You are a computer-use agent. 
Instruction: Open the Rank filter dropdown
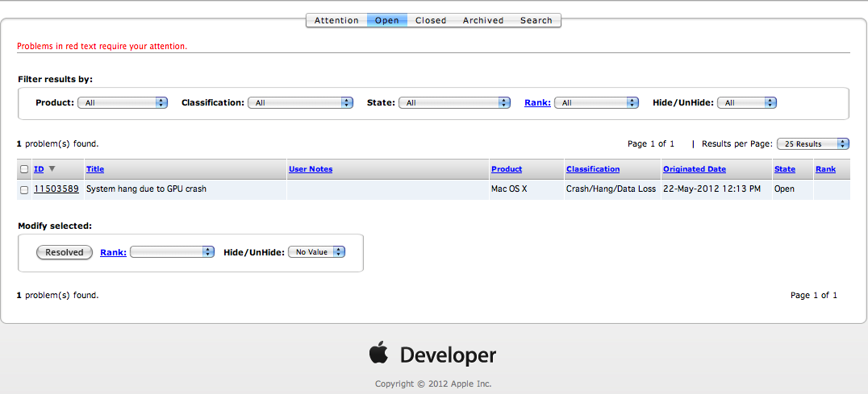(596, 103)
